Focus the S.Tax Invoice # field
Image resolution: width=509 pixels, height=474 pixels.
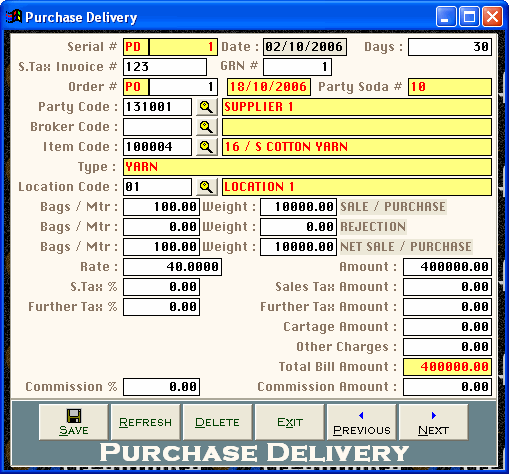(165, 67)
